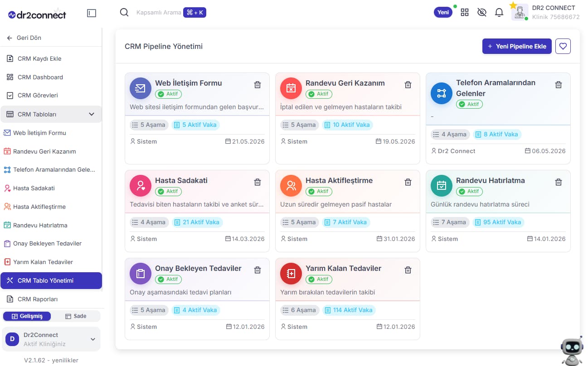
Task: Click the Randevu Hatırlatma calendar icon
Action: tap(442, 186)
